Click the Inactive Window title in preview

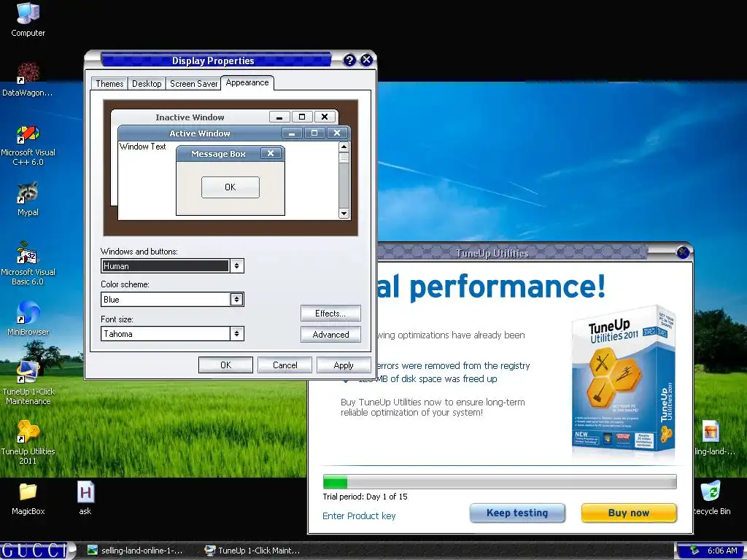pos(190,117)
